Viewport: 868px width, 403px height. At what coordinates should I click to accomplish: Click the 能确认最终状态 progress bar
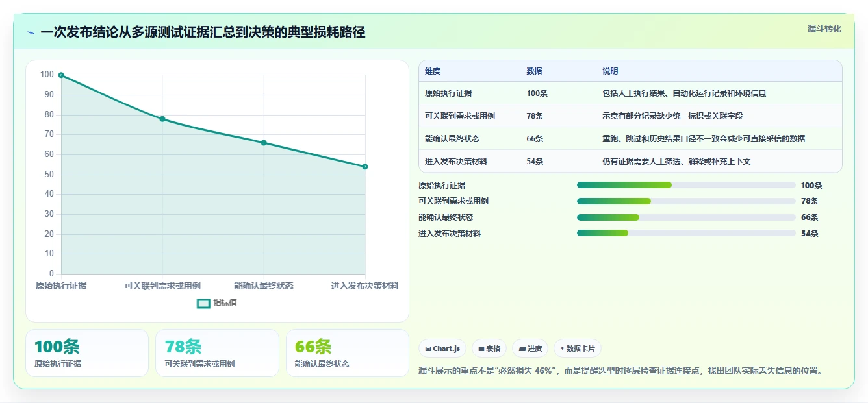[x=686, y=217]
